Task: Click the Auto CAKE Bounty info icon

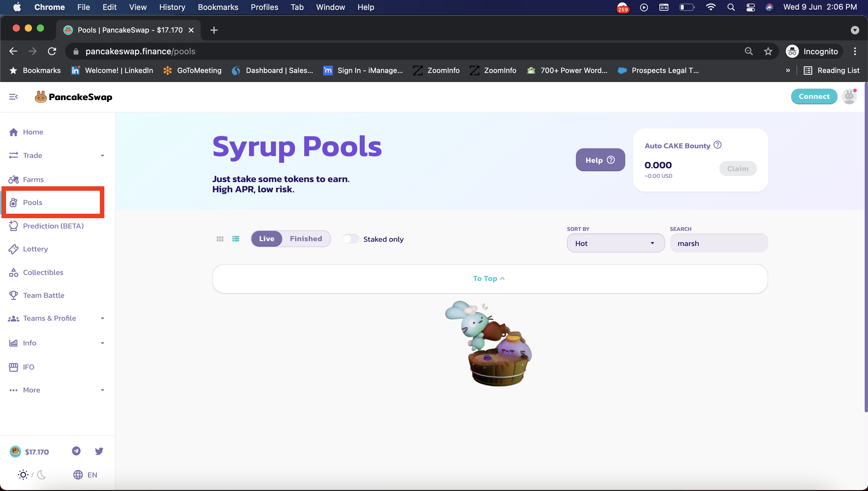Action: 718,145
